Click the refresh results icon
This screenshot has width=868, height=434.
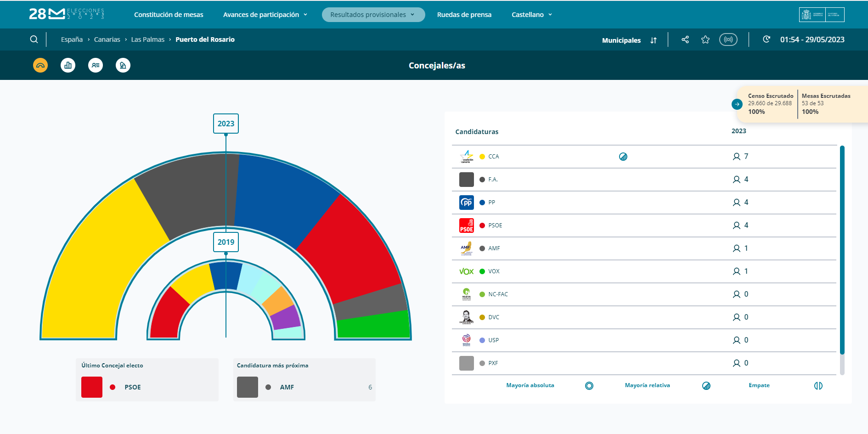pyautogui.click(x=767, y=39)
